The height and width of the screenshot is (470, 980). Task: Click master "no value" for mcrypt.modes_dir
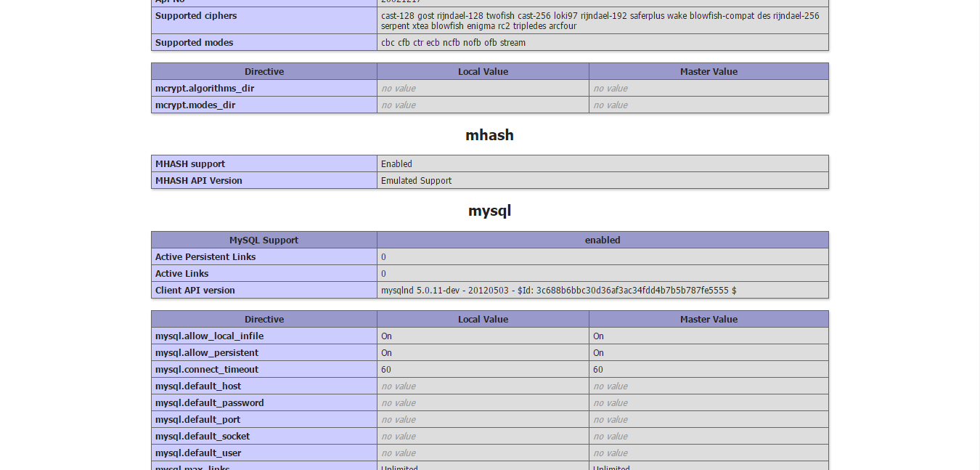coord(611,105)
